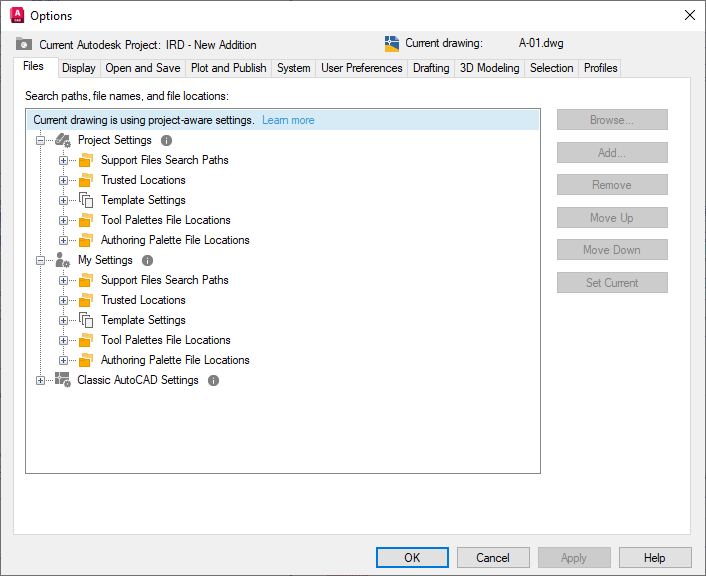Expand Template Settings under My Settings
This screenshot has width=706, height=576.
click(63, 320)
